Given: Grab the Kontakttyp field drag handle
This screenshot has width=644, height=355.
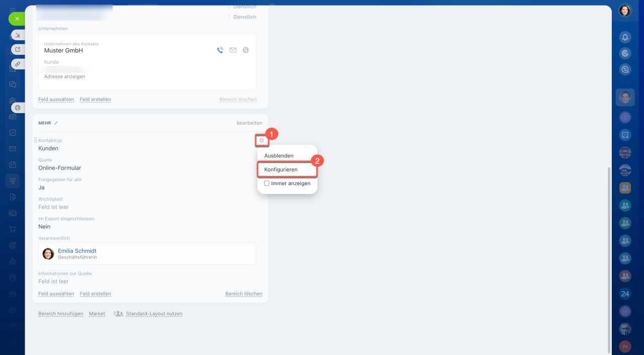Looking at the screenshot, I should (x=35, y=140).
